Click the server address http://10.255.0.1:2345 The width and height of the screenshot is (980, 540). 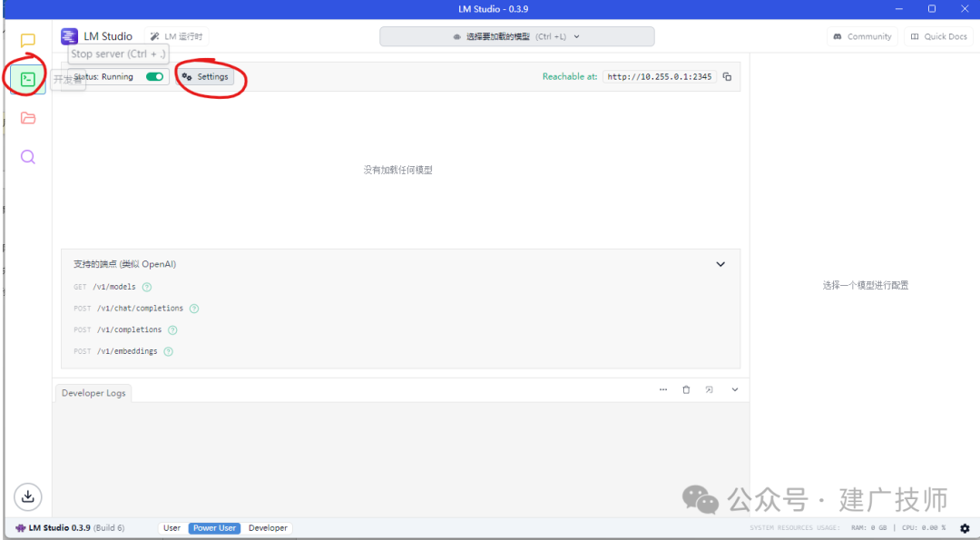click(660, 77)
